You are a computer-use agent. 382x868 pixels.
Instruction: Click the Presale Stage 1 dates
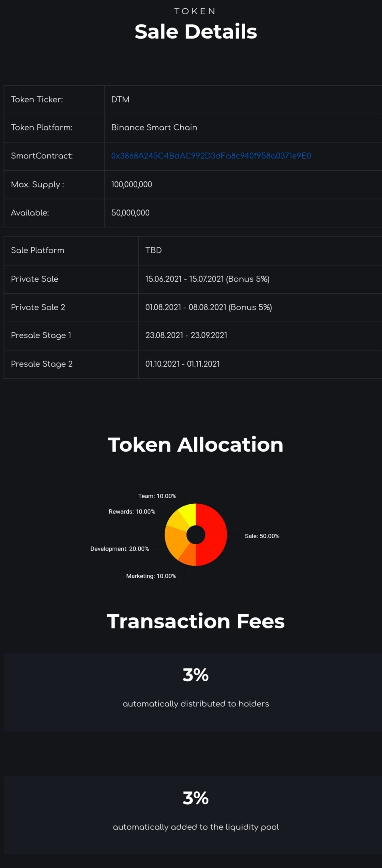point(186,335)
